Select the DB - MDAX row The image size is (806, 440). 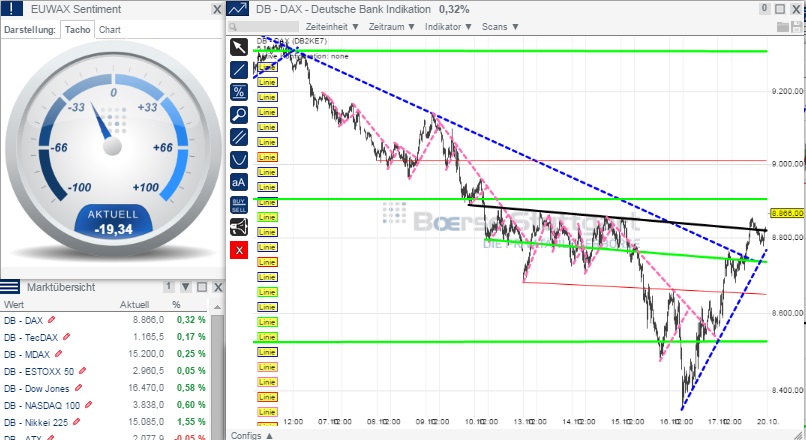105,354
